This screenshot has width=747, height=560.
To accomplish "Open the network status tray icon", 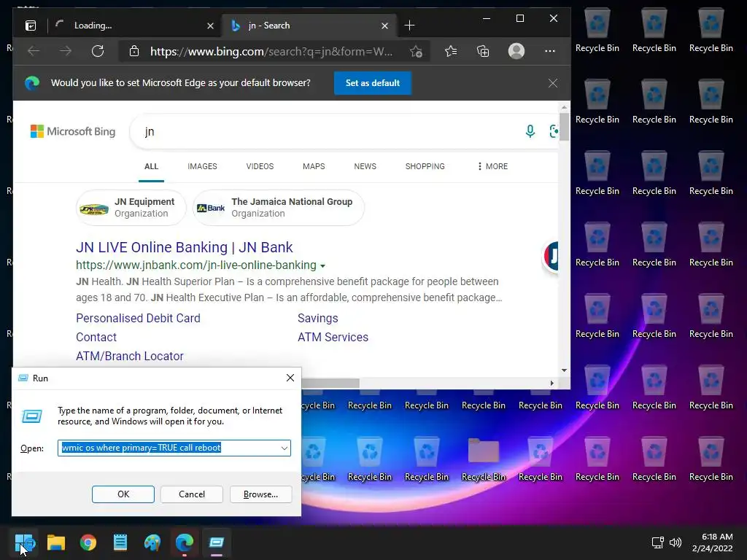I will [x=657, y=542].
